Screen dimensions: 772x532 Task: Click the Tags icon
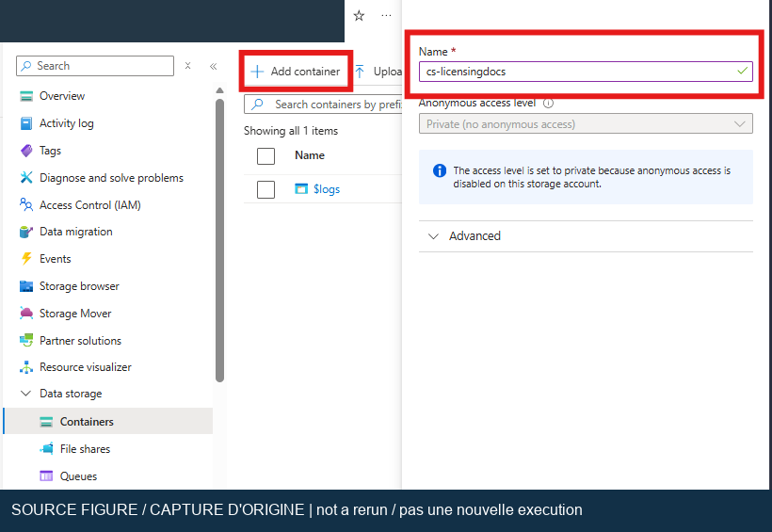[x=26, y=151]
